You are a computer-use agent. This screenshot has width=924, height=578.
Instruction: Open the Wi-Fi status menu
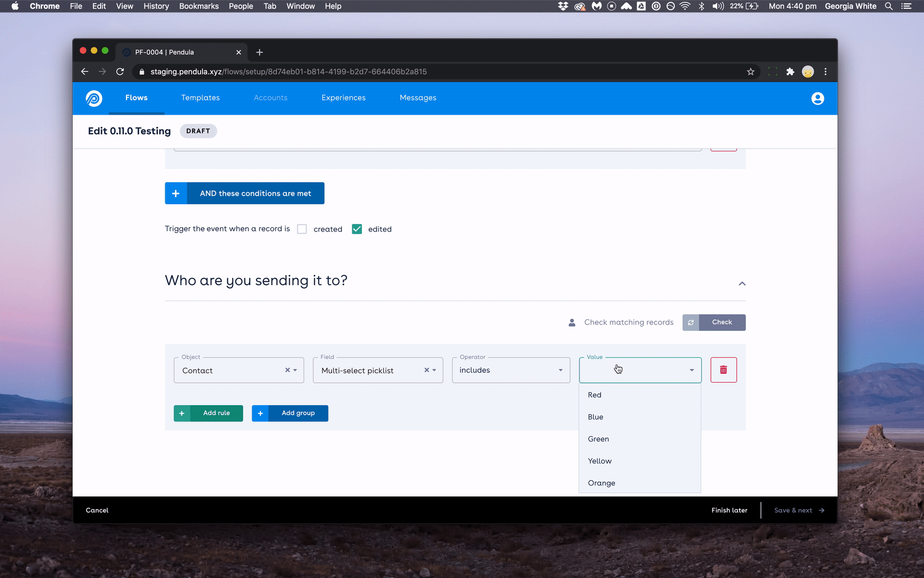[685, 6]
